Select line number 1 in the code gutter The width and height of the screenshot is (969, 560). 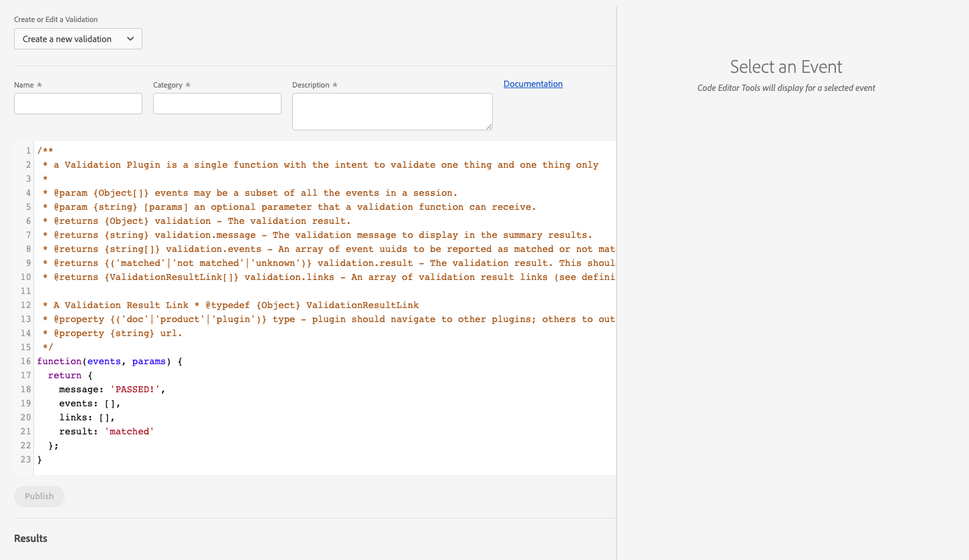click(x=27, y=150)
